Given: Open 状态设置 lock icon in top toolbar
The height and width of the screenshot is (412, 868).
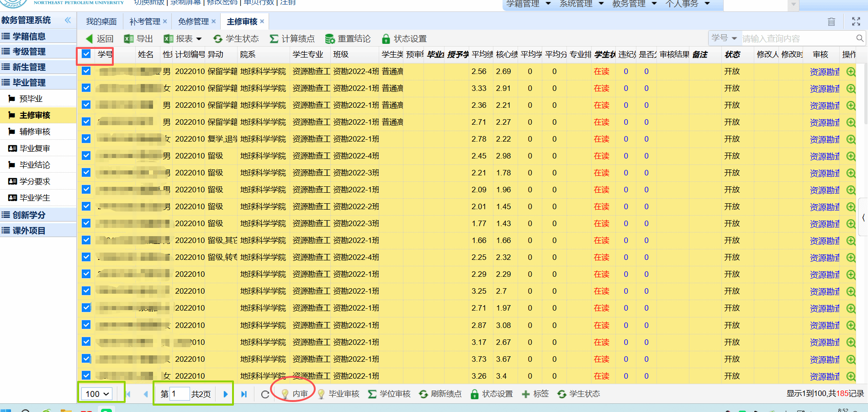Looking at the screenshot, I should (386, 39).
